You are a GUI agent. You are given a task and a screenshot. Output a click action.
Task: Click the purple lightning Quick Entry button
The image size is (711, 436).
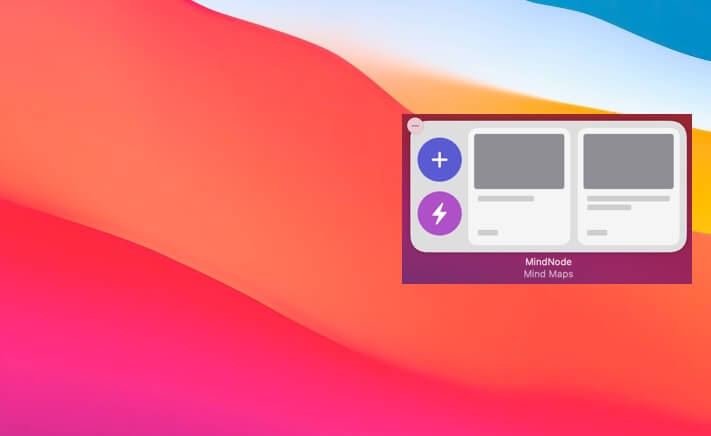coord(439,213)
